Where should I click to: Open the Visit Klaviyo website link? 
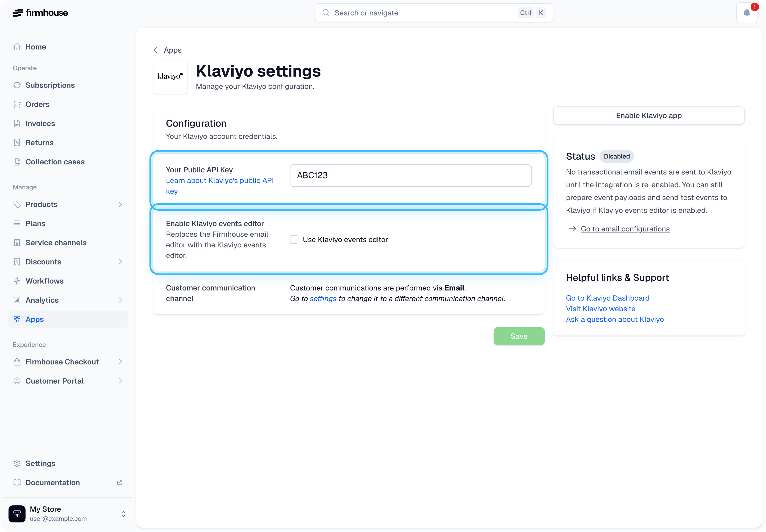point(601,309)
